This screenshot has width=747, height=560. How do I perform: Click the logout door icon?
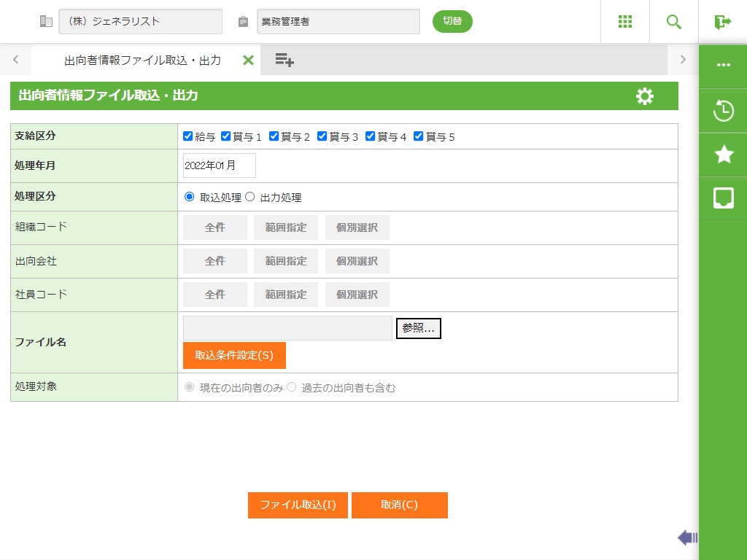[723, 22]
